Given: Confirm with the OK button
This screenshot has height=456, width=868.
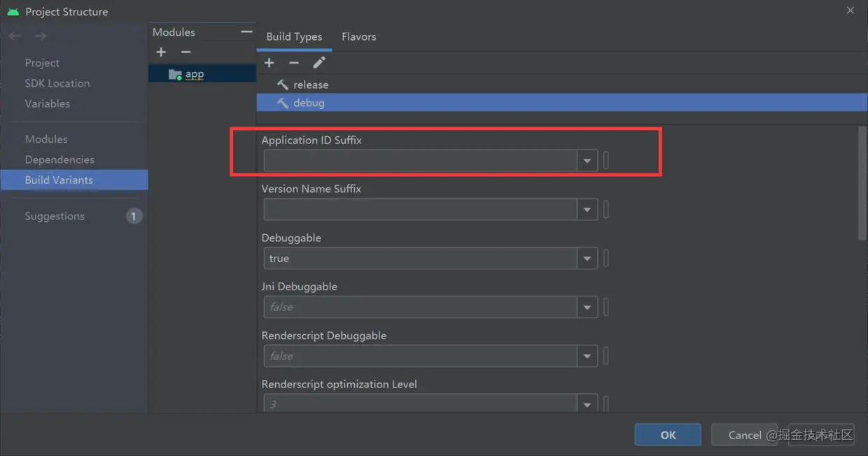Looking at the screenshot, I should [x=668, y=435].
